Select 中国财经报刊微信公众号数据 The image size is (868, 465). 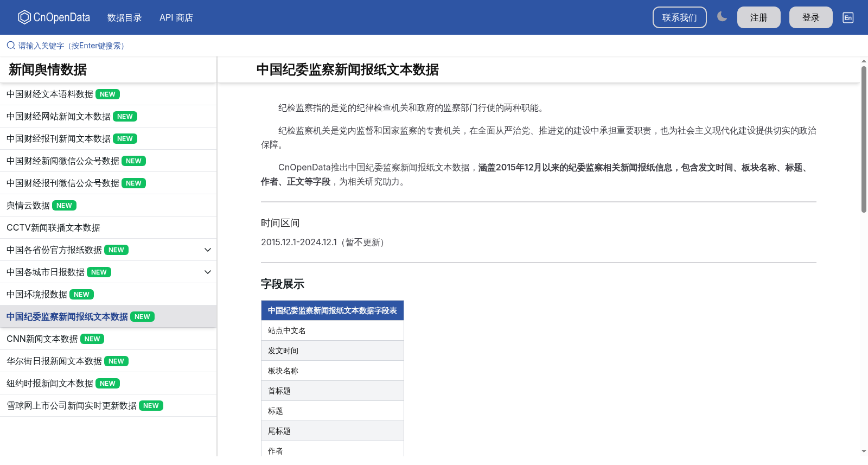pyautogui.click(x=108, y=183)
